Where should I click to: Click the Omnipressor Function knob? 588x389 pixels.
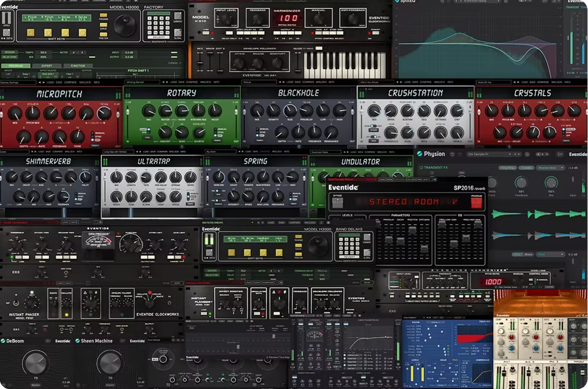click(x=131, y=243)
